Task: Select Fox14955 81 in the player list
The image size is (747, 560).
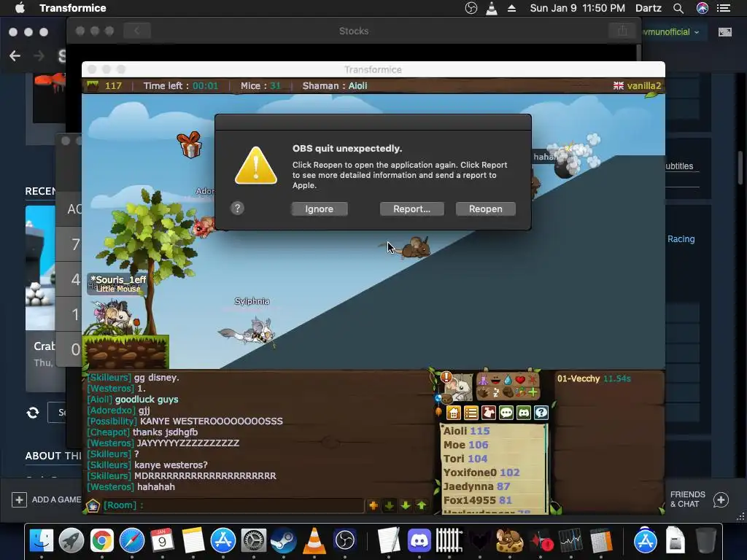Action: [477, 500]
